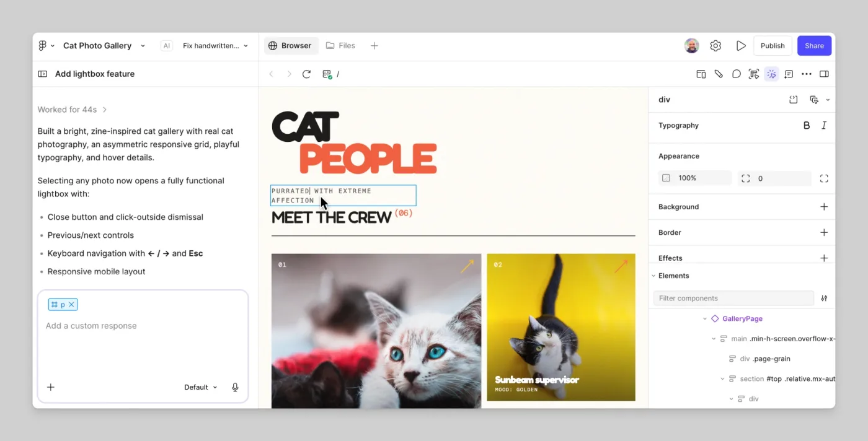Screen dimensions: 868x441
Task: Click the Filter components field
Action: (733, 299)
